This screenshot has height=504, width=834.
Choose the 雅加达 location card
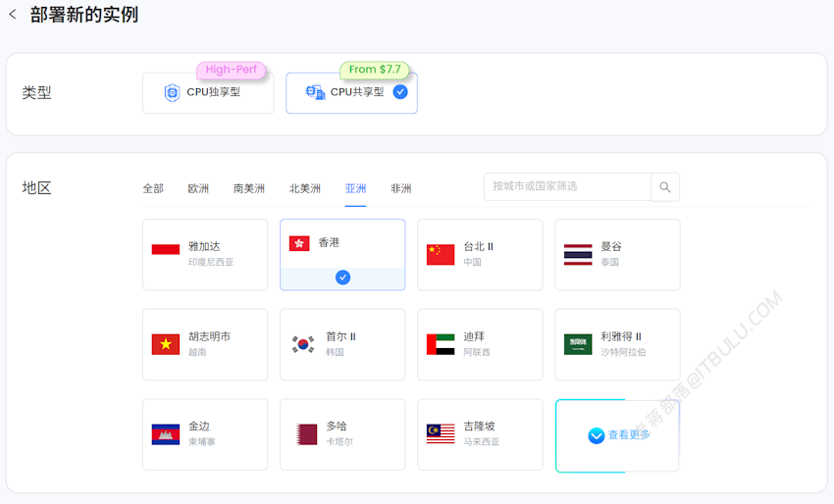[x=205, y=255]
